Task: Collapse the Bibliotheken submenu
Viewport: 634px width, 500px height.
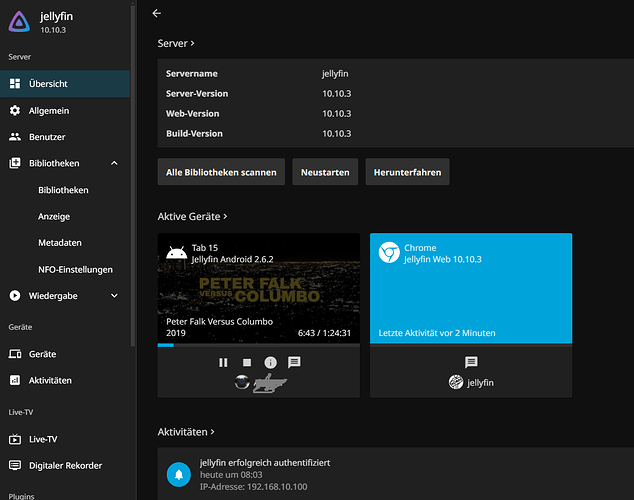Action: click(114, 163)
